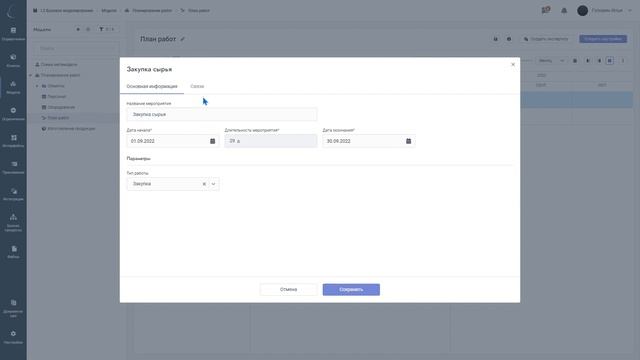Select Оборудование in the models tree
Viewport: 640px width, 360px height.
pyautogui.click(x=61, y=107)
